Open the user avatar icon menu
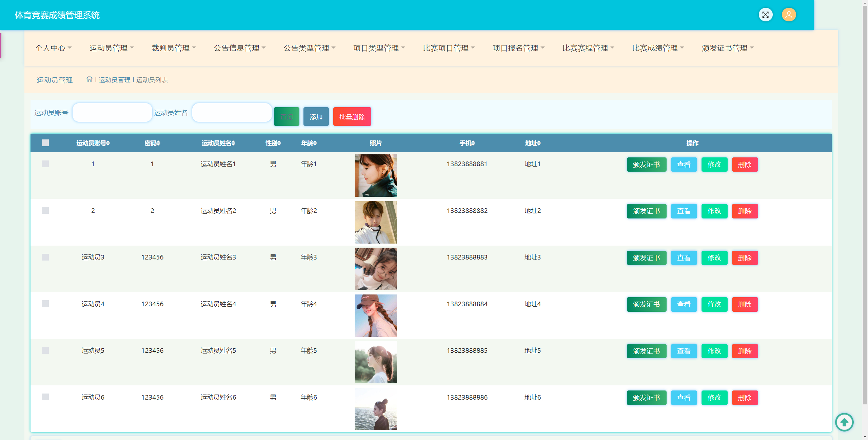 (789, 15)
